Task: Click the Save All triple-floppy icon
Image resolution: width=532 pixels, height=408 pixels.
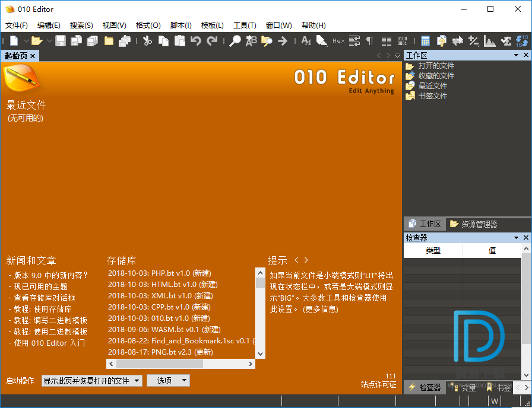Action: point(92,41)
